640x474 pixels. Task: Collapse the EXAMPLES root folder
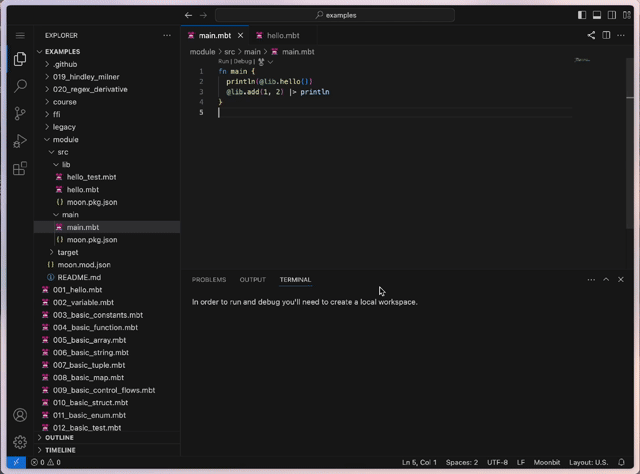click(107, 51)
